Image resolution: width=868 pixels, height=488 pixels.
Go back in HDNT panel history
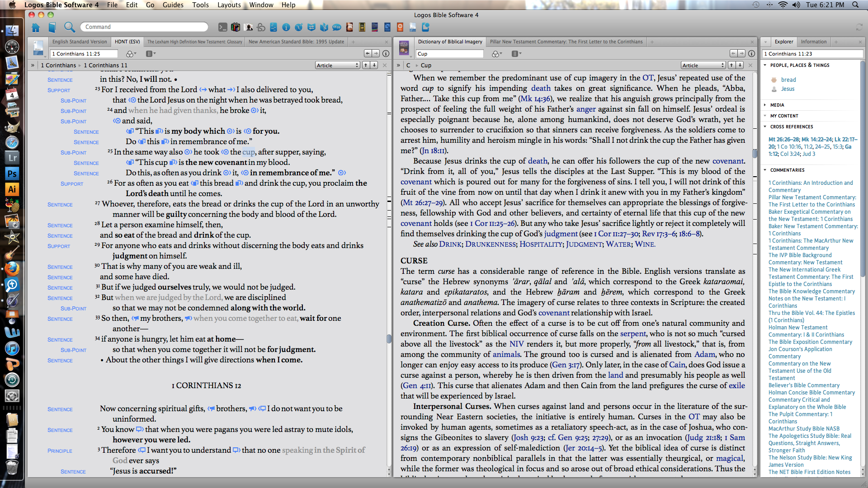click(368, 53)
